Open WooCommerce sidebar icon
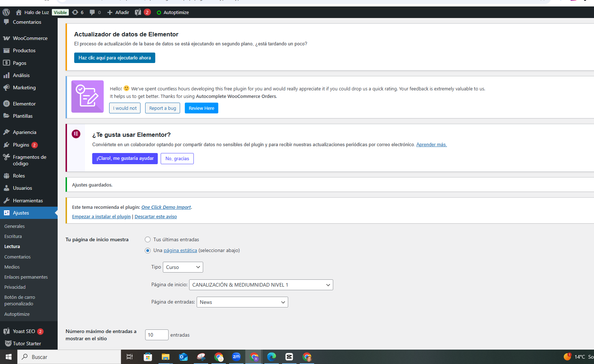 pyautogui.click(x=6, y=38)
